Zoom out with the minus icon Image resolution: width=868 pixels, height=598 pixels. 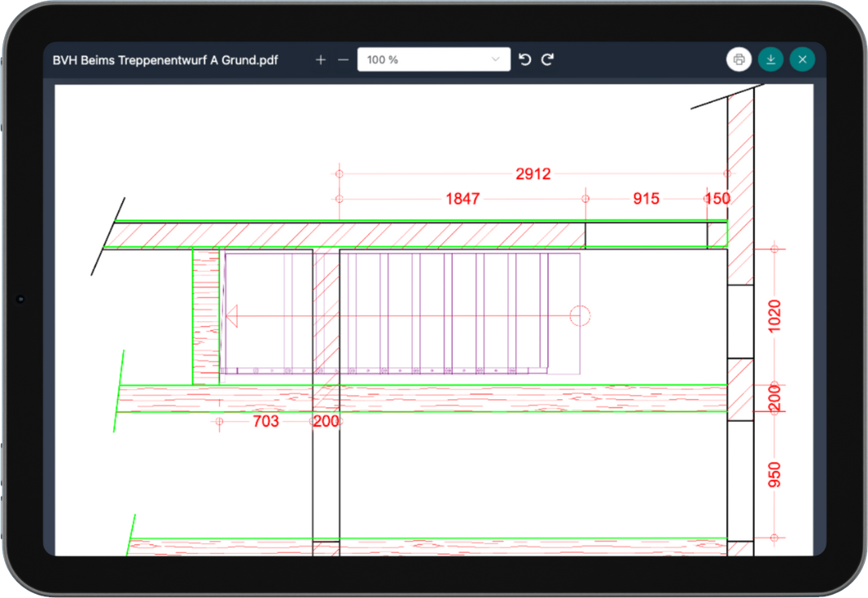tap(343, 59)
